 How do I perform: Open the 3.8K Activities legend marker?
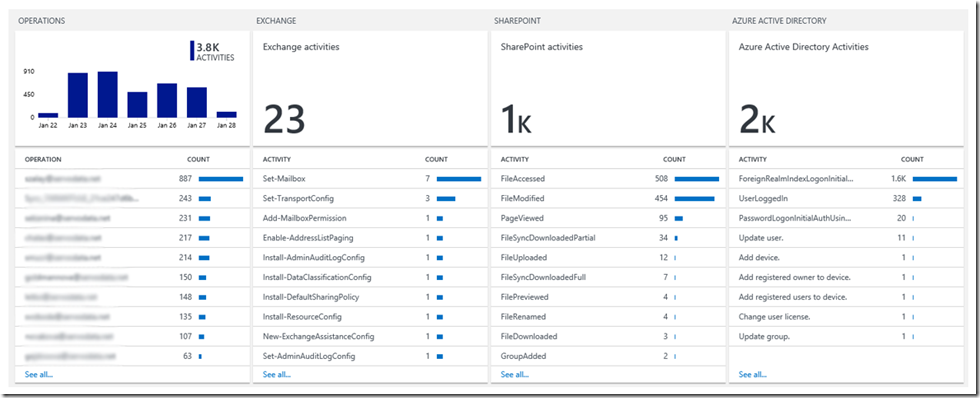[192, 51]
